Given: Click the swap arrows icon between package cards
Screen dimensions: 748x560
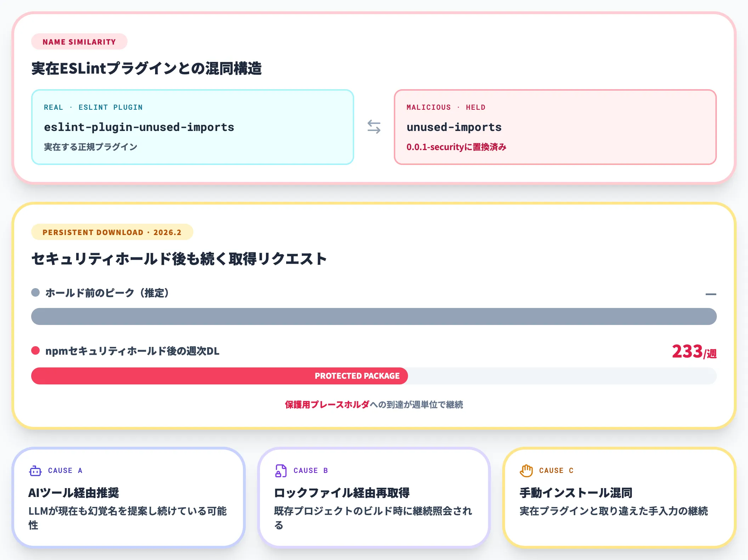Looking at the screenshot, I should pyautogui.click(x=374, y=127).
